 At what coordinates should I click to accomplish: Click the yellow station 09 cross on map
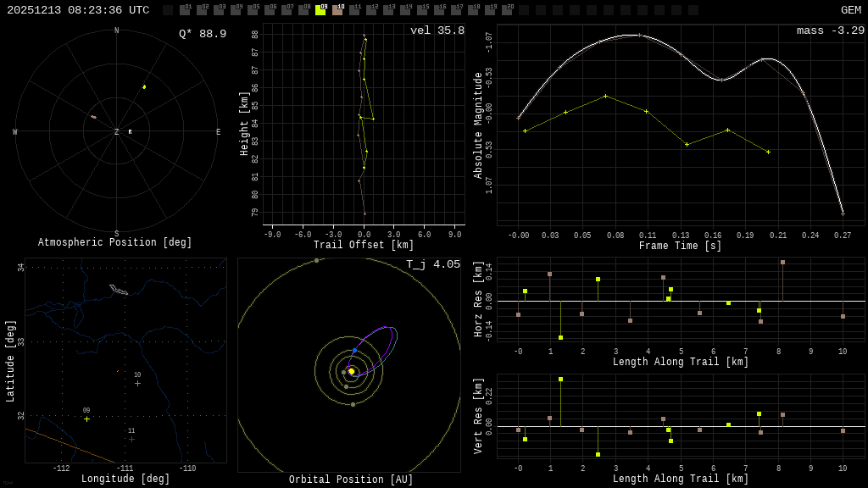[86, 419]
